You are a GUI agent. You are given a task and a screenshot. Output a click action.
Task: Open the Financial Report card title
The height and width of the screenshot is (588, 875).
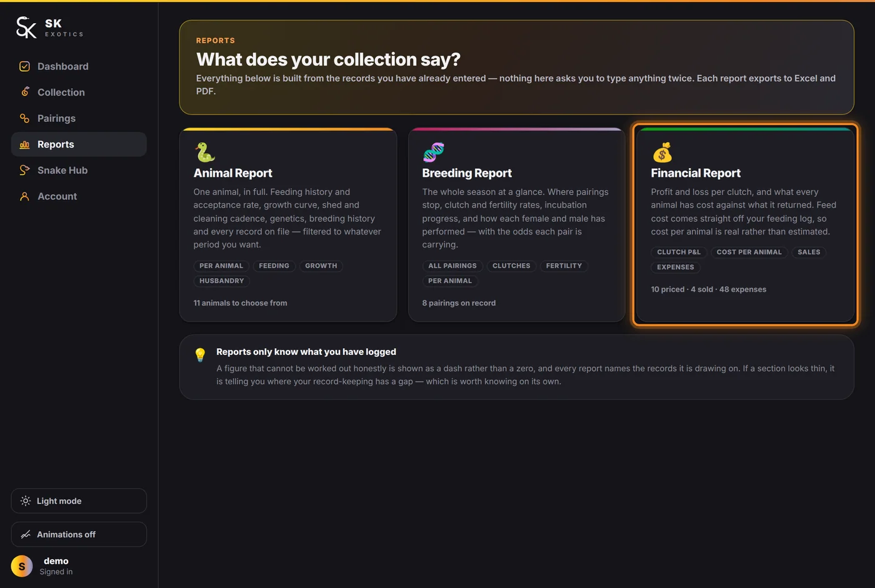[696, 173]
